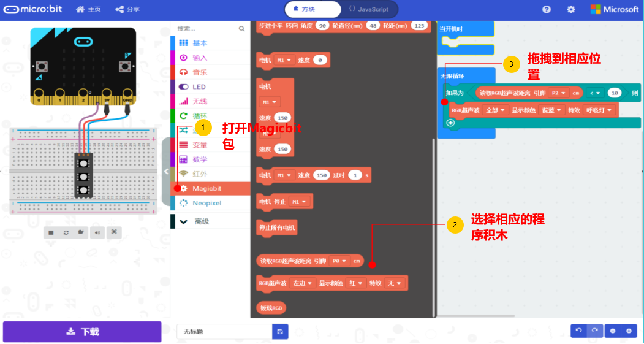Launch simulator in full screen
Viewport: 644px width, 344px height.
point(114,232)
